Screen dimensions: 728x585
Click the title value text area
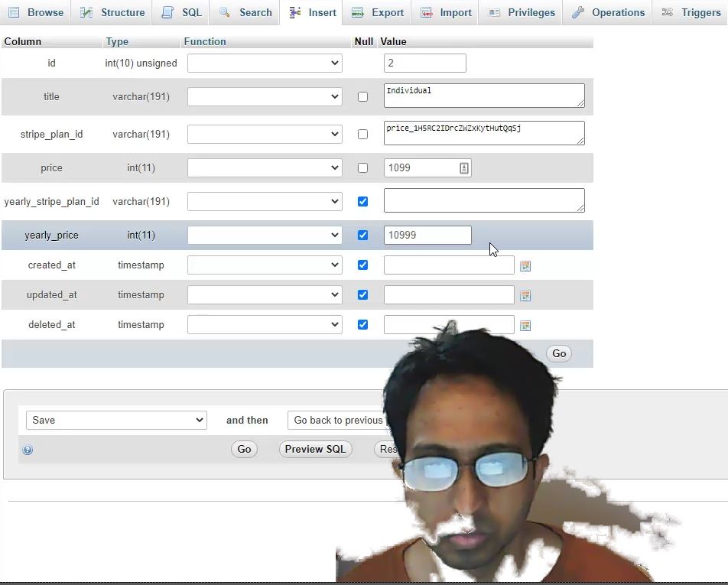point(483,96)
